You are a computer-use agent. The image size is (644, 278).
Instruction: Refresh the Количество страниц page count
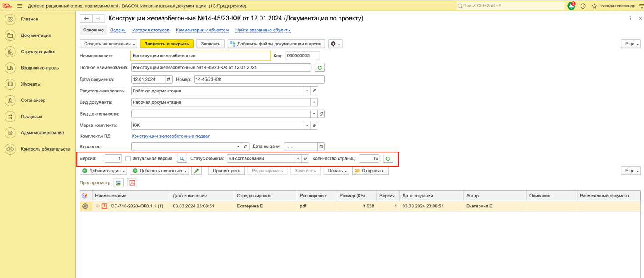[388, 158]
